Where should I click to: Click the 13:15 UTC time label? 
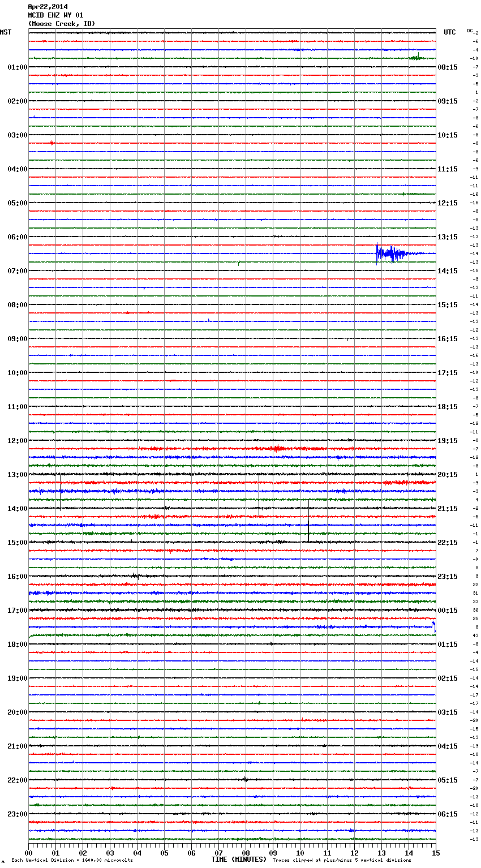pyautogui.click(x=448, y=237)
